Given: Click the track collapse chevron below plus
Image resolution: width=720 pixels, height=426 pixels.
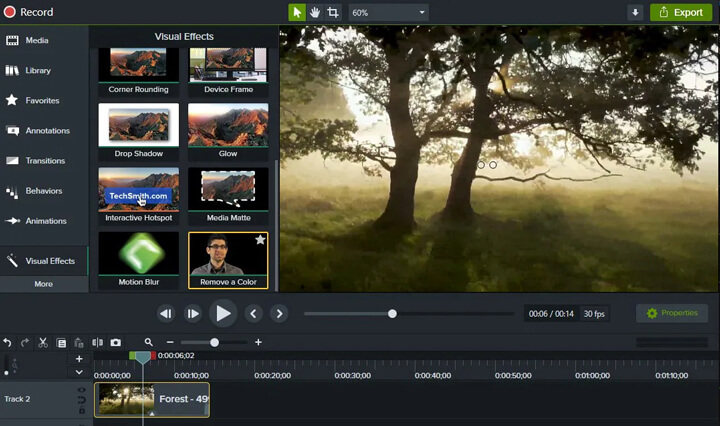Looking at the screenshot, I should coord(80,372).
